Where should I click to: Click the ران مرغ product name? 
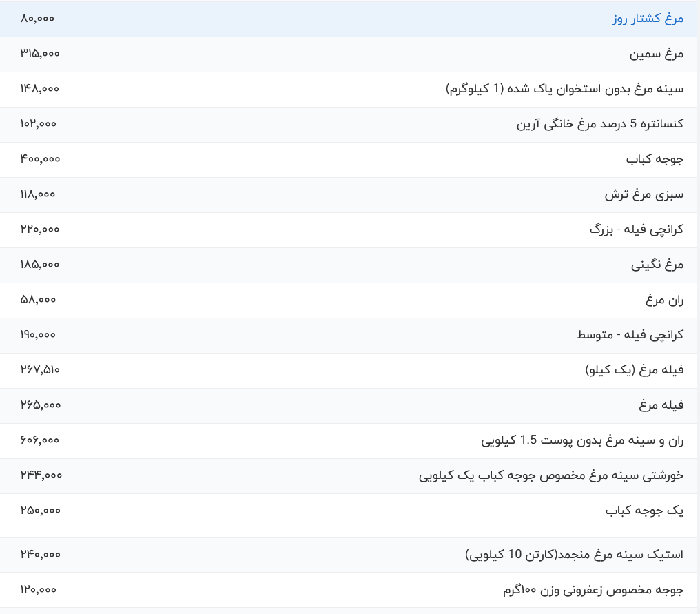coord(664,300)
